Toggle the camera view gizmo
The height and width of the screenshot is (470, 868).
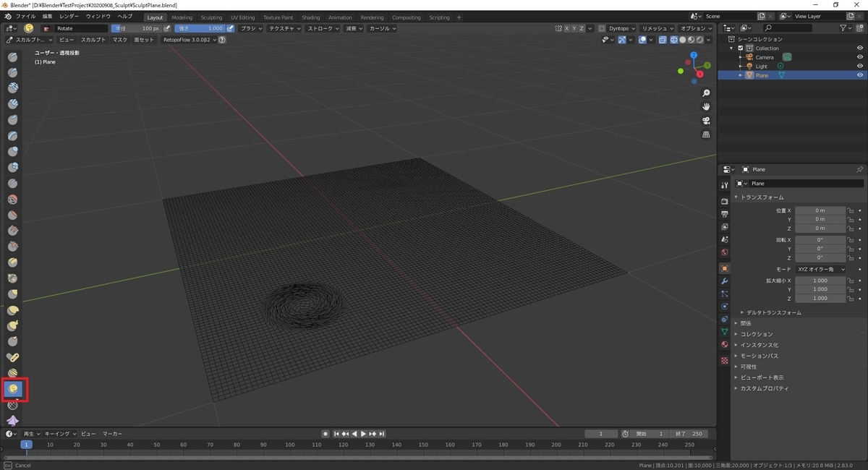[706, 121]
